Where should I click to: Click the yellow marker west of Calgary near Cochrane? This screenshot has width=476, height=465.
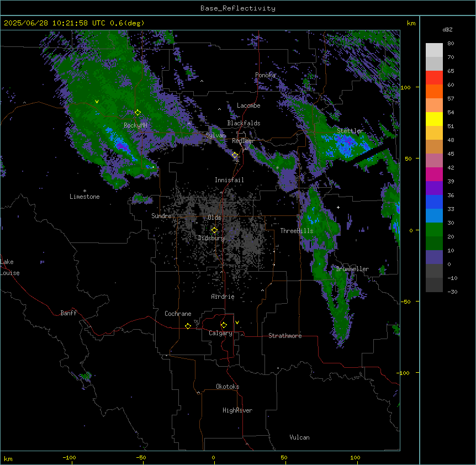pyautogui.click(x=188, y=326)
